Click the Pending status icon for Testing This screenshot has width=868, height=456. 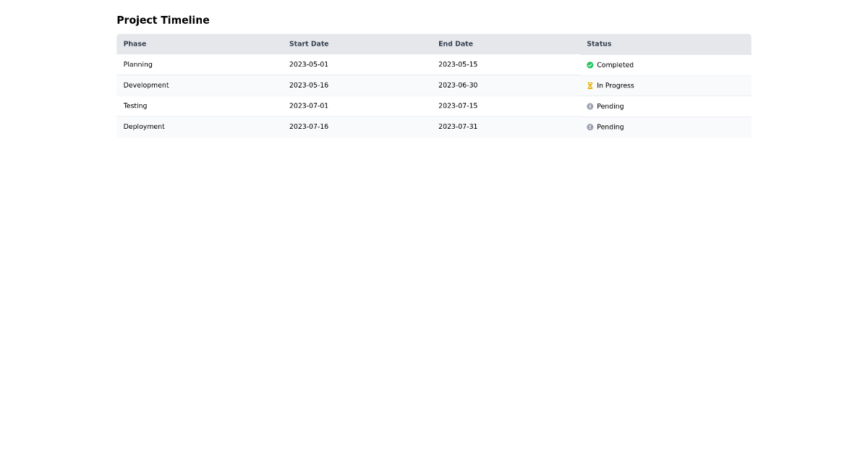590,106
